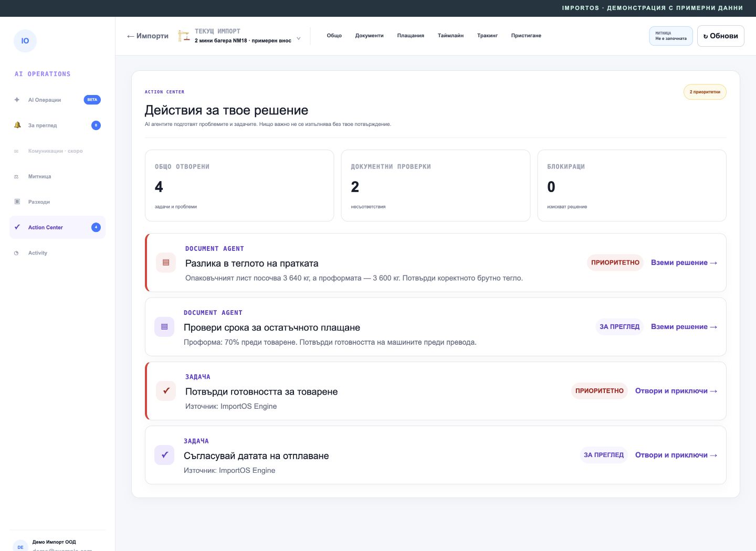The height and width of the screenshot is (551, 756).
Task: Click Демо Импорт ООД account name
Action: pyautogui.click(x=54, y=542)
